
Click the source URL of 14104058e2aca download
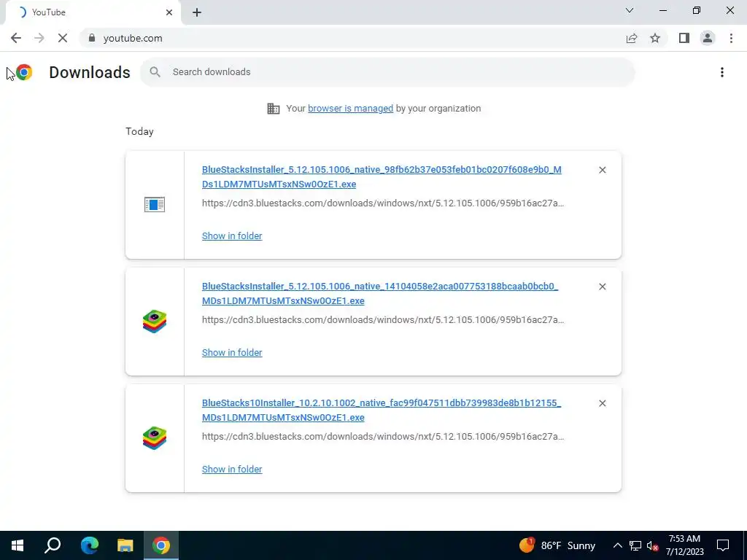click(383, 320)
